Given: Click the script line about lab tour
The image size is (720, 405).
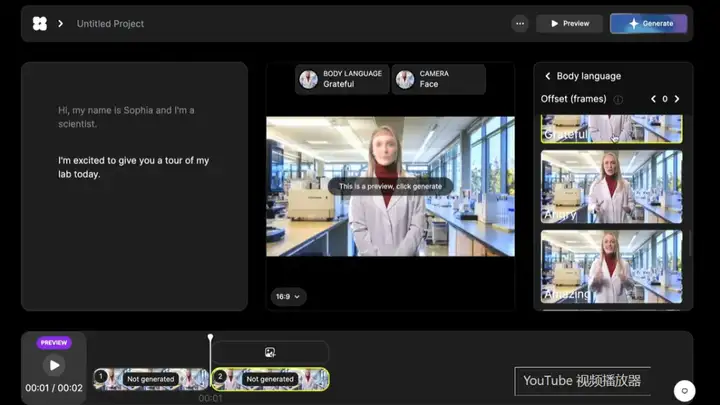Looking at the screenshot, I should point(134,167).
